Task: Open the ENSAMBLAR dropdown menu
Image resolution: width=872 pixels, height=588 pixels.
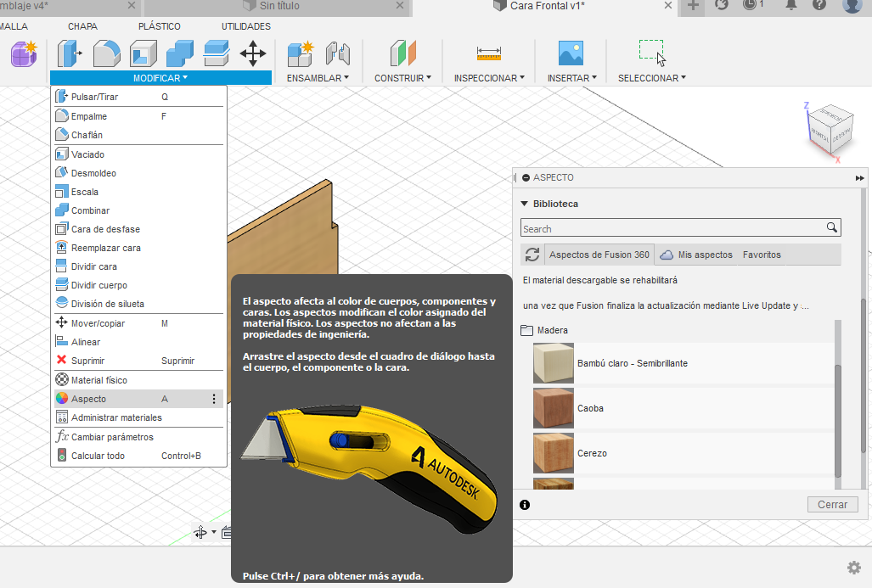Action: pyautogui.click(x=318, y=78)
